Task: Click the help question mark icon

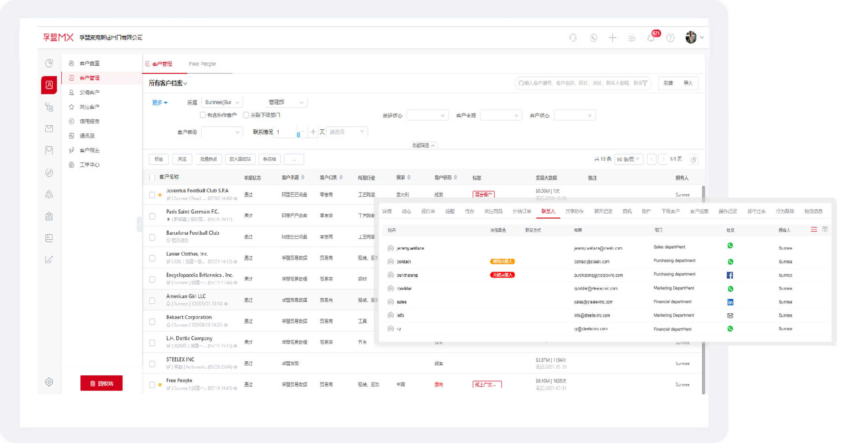Action: (670, 38)
